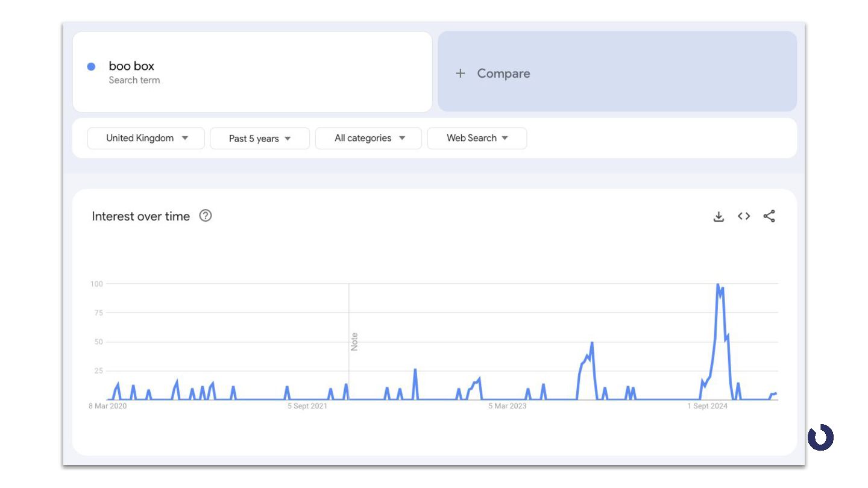Open the United Kingdom region dropdown
This screenshot has height=488, width=868.
point(146,138)
